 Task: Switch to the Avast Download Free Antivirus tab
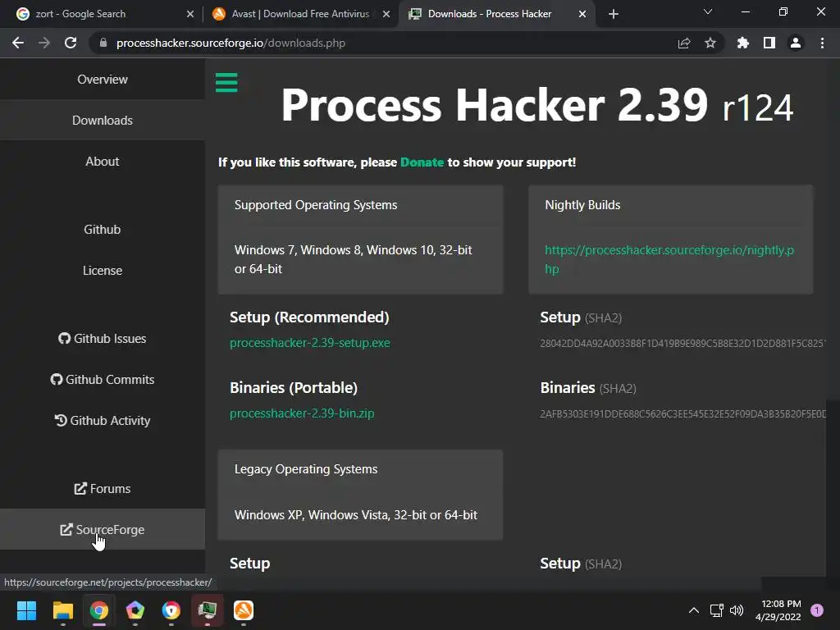[x=300, y=14]
